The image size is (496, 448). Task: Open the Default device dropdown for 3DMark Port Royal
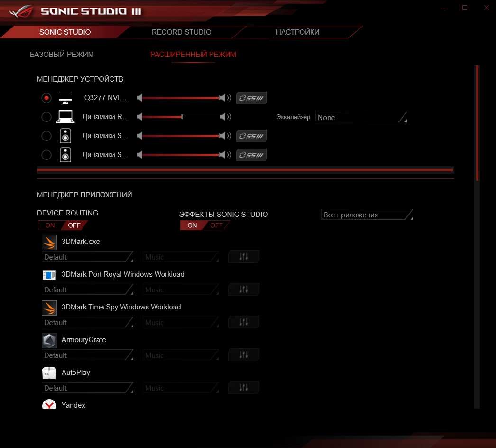[x=87, y=289]
